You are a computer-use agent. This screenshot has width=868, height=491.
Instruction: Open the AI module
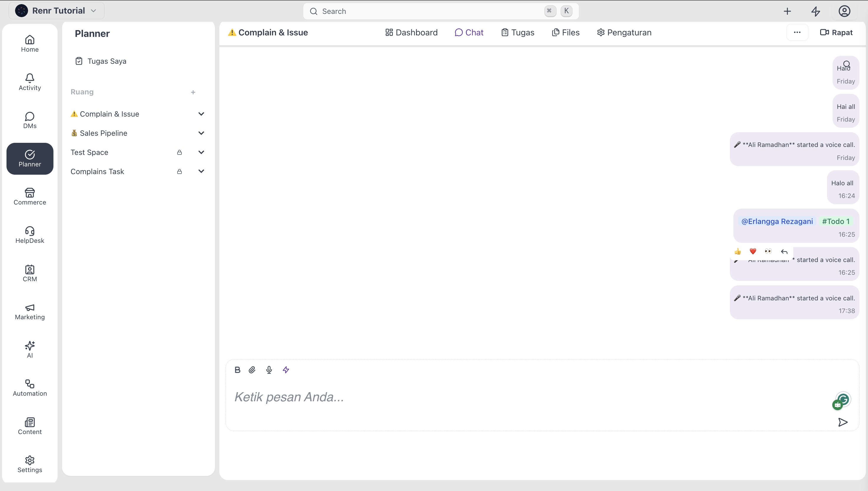tap(30, 350)
